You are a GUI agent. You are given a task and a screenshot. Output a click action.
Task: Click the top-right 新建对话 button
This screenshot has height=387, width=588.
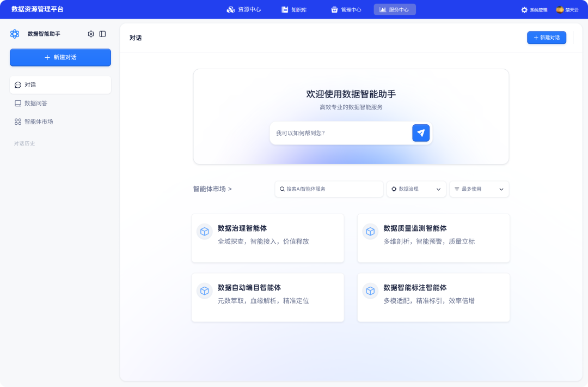pyautogui.click(x=547, y=38)
